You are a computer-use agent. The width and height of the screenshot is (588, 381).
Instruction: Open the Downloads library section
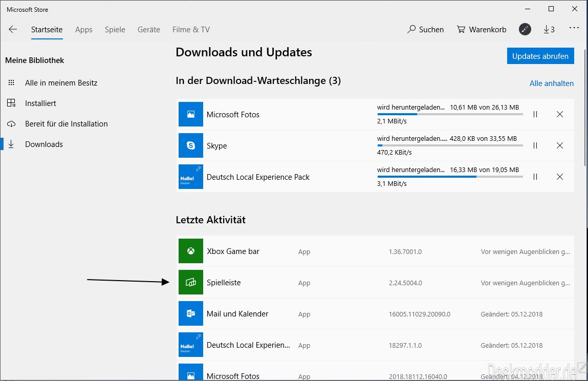44,144
